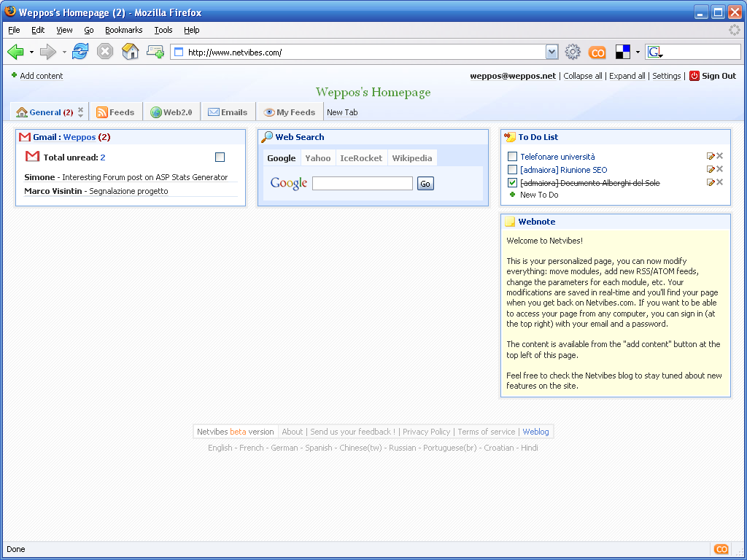Click the Stop loading icon
747x560 pixels.
(105, 51)
